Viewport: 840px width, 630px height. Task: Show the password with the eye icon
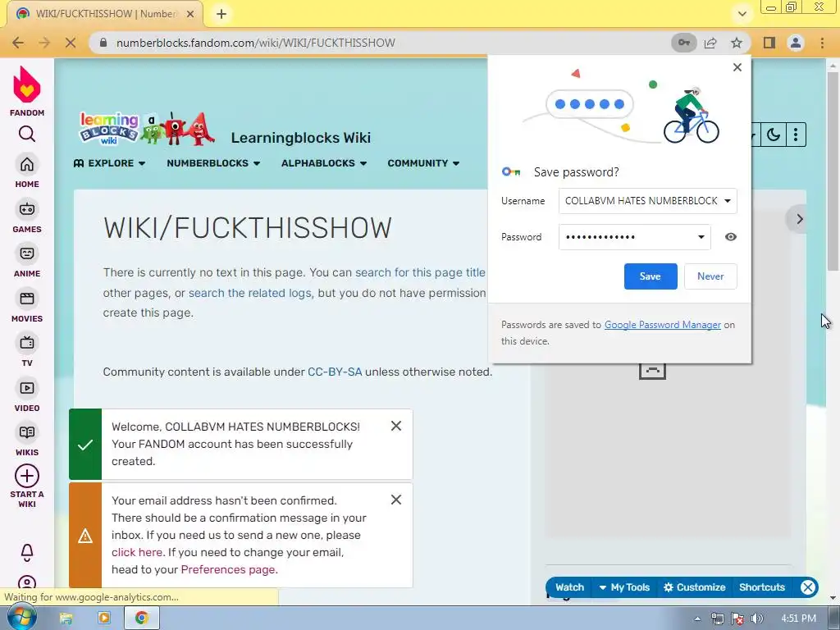(731, 237)
